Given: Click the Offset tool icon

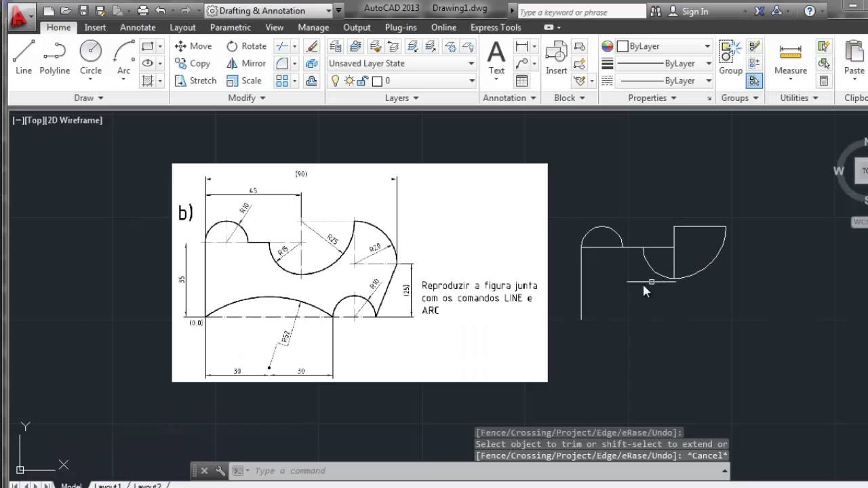Looking at the screenshot, I should coord(311,81).
